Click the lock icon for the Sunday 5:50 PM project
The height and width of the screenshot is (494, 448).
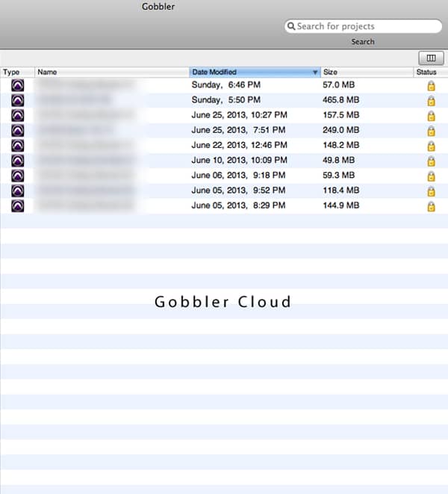(x=431, y=101)
